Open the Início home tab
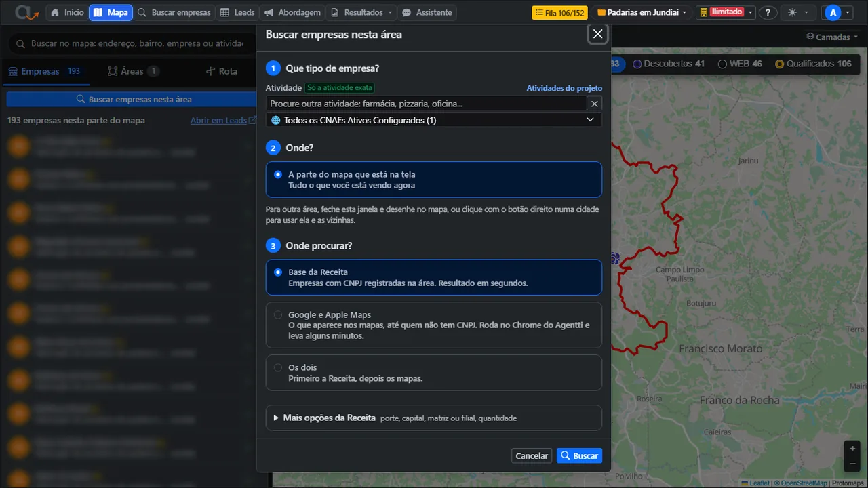This screenshot has height=488, width=868. click(x=67, y=12)
